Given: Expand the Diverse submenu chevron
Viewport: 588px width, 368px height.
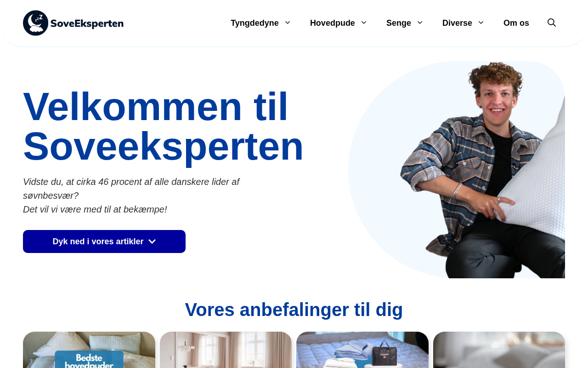Looking at the screenshot, I should pos(481,23).
